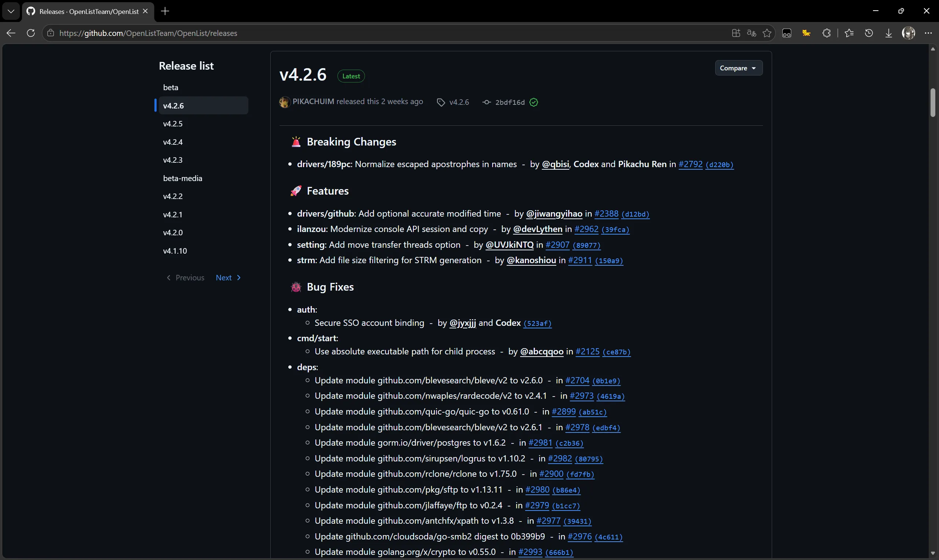939x560 pixels.
Task: Select v4.2.2 in release list
Action: point(204,196)
